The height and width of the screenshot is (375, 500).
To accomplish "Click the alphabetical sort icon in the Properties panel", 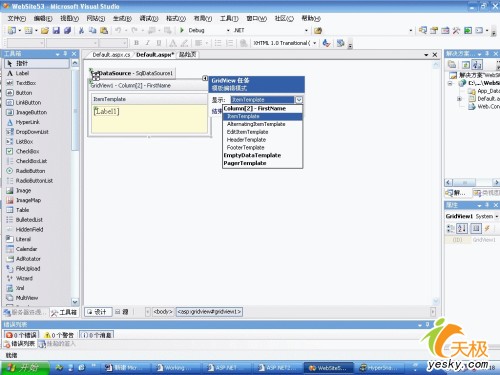I will (x=462, y=228).
